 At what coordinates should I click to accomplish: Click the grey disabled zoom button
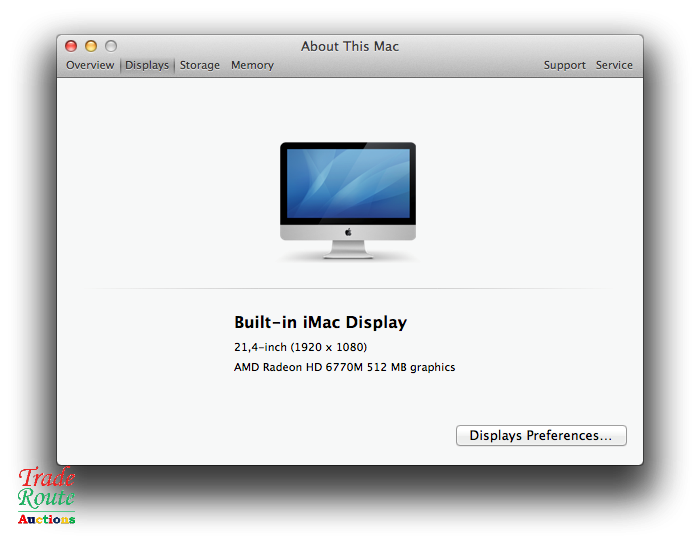pos(111,46)
